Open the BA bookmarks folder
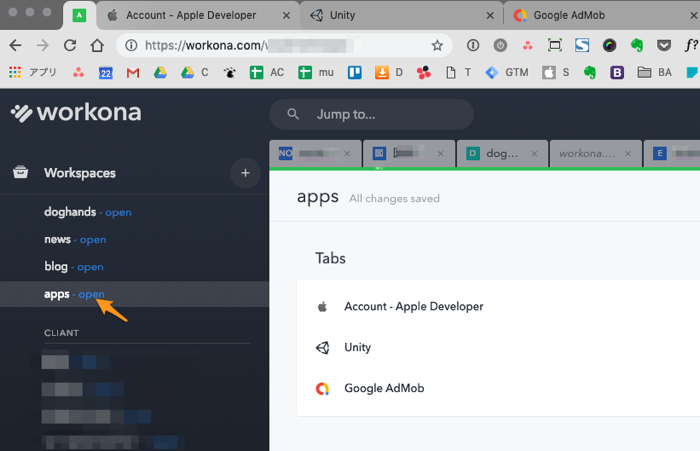This screenshot has width=700, height=451. (654, 72)
